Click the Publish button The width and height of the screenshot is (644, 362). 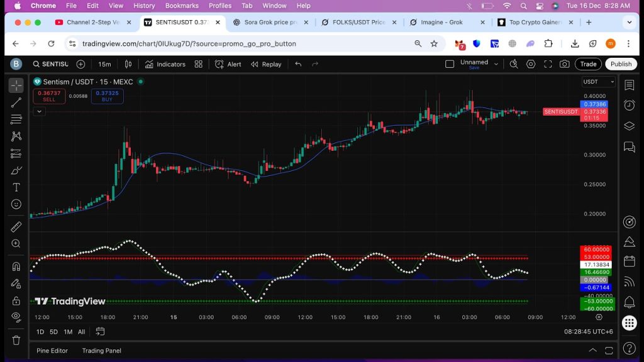[x=621, y=64]
